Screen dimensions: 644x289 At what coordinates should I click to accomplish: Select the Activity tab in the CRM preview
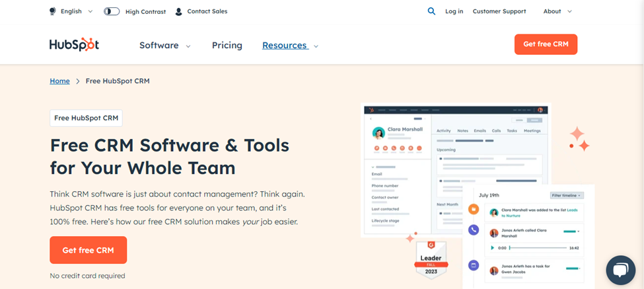point(444,131)
